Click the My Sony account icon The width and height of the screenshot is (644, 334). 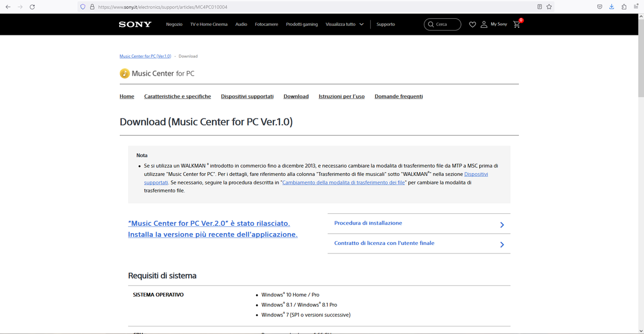click(x=484, y=24)
